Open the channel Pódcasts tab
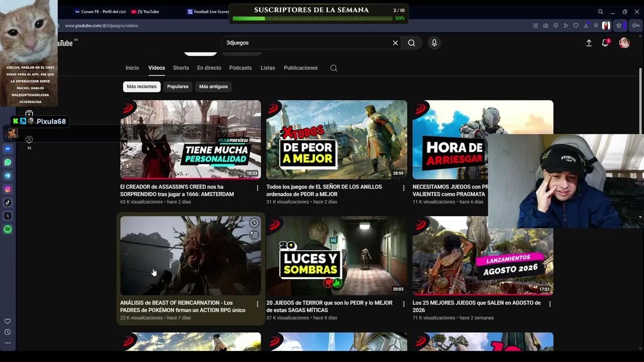This screenshot has height=362, width=644. coord(240,68)
